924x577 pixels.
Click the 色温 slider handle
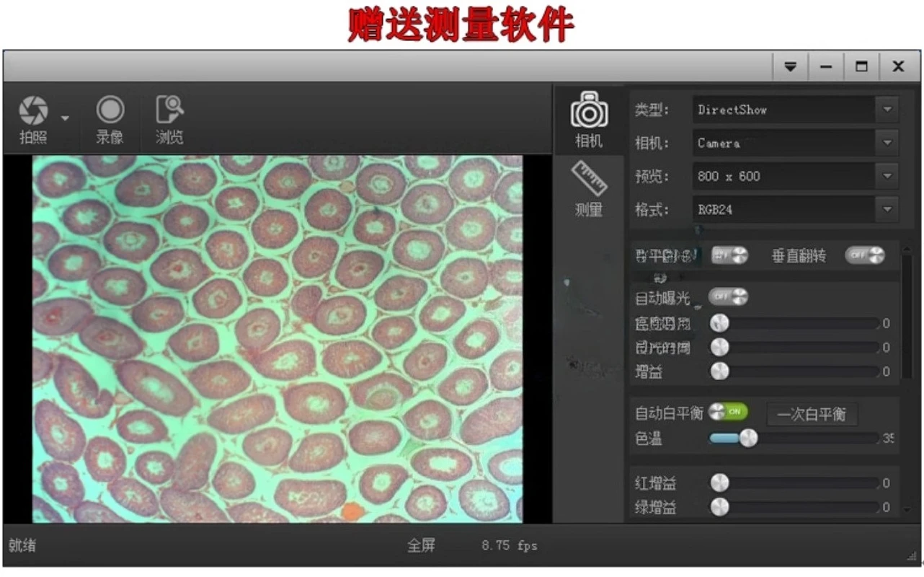tap(748, 438)
